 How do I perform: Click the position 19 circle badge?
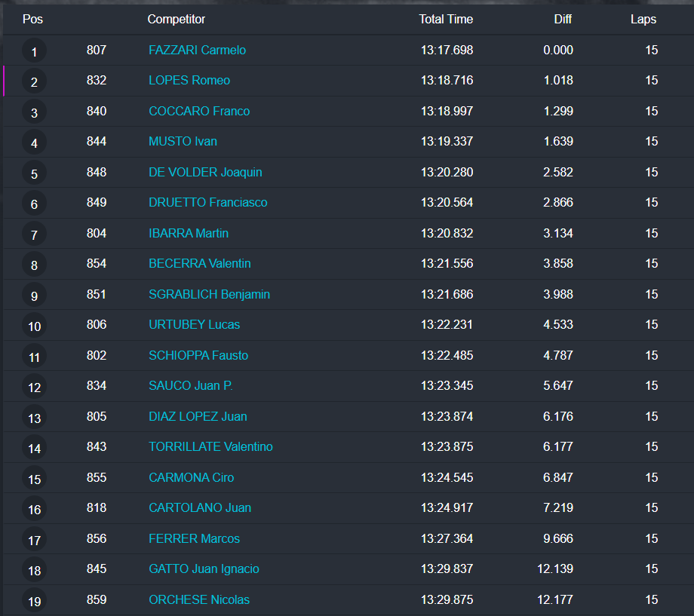click(34, 601)
